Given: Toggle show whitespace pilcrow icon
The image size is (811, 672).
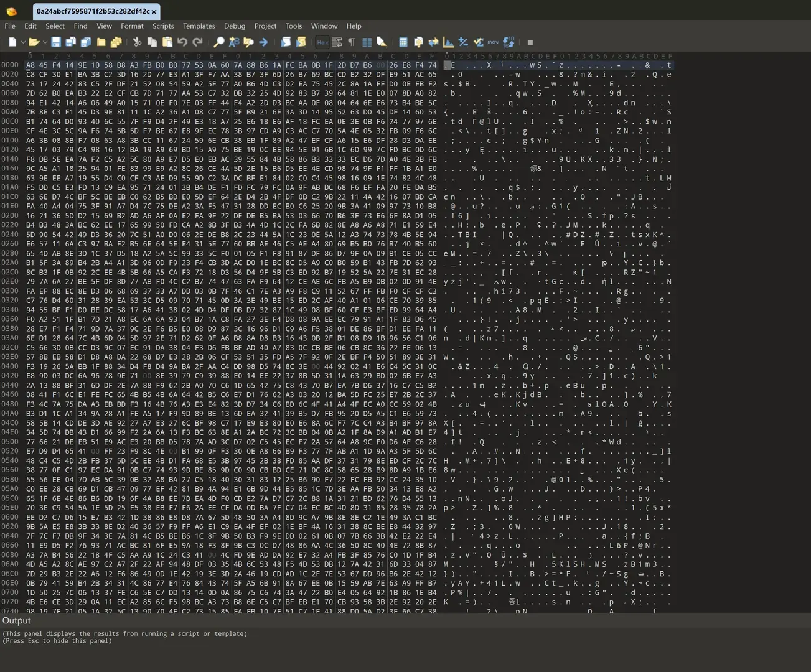Looking at the screenshot, I should (352, 42).
